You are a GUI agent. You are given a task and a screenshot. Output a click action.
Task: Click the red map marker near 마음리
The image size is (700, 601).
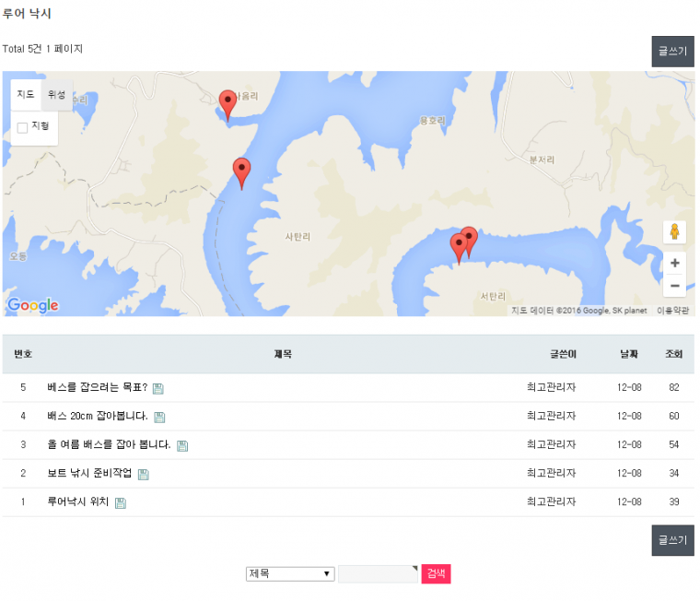[227, 102]
